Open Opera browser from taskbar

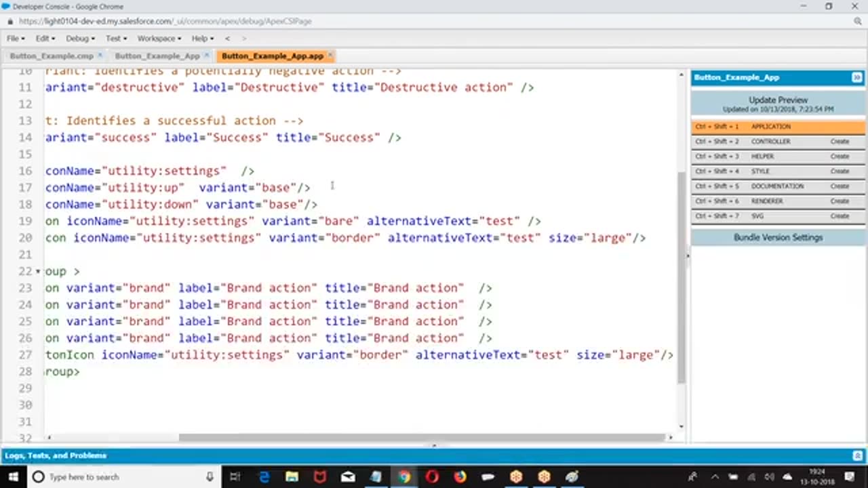(x=432, y=476)
